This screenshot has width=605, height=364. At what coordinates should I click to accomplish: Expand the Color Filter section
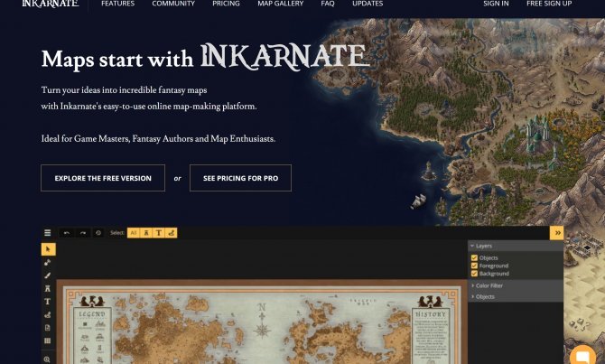pyautogui.click(x=516, y=285)
